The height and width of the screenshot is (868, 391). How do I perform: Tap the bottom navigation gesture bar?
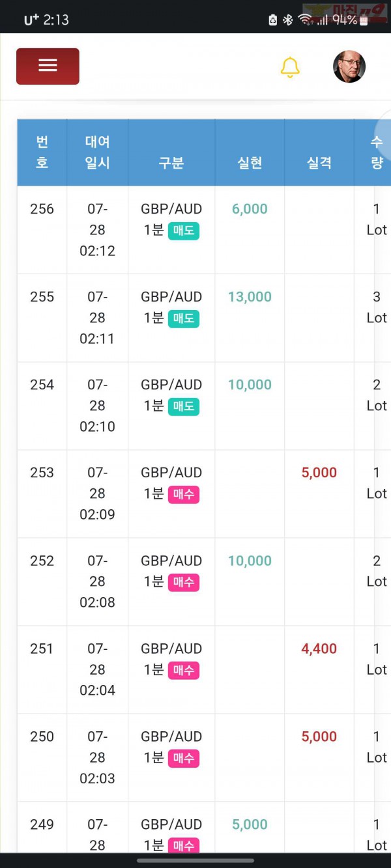tap(195, 860)
